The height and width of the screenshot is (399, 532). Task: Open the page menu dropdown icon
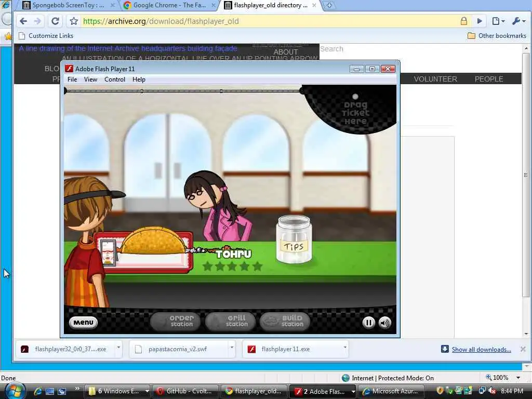tap(498, 21)
